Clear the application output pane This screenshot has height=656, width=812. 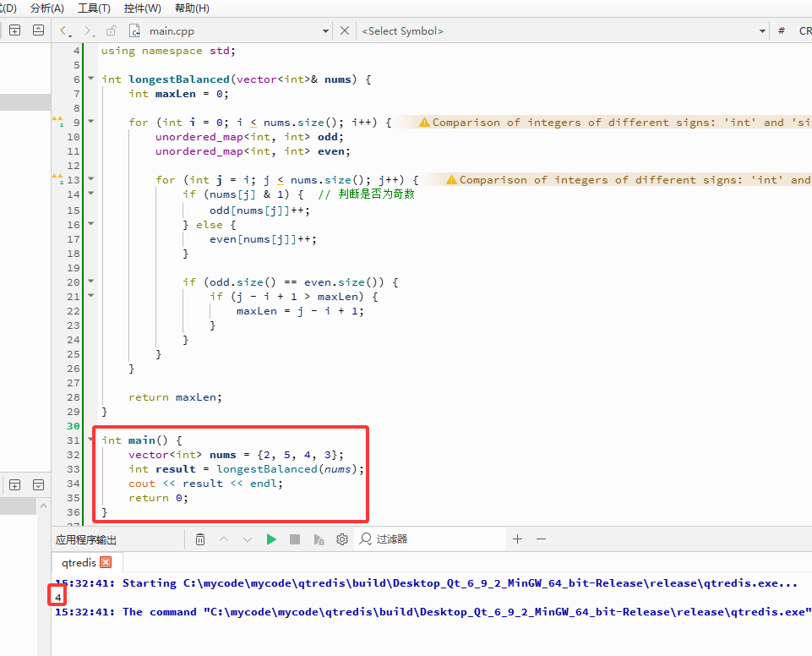click(200, 539)
